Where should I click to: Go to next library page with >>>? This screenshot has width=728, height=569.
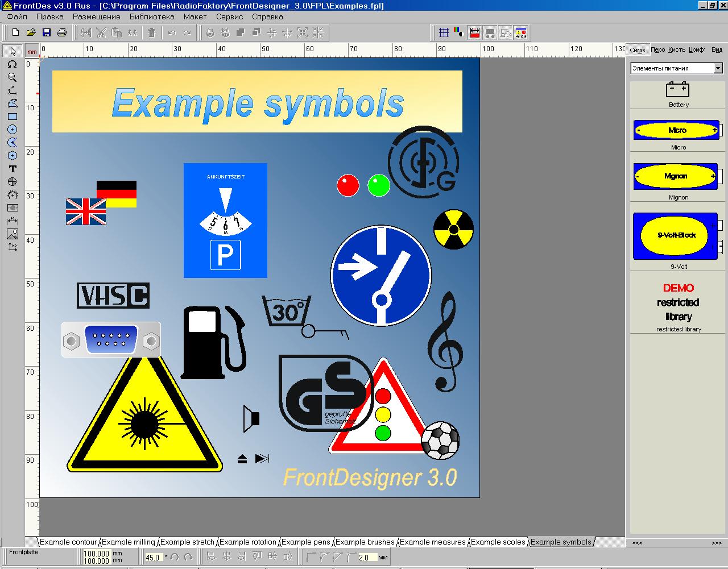[x=716, y=543]
